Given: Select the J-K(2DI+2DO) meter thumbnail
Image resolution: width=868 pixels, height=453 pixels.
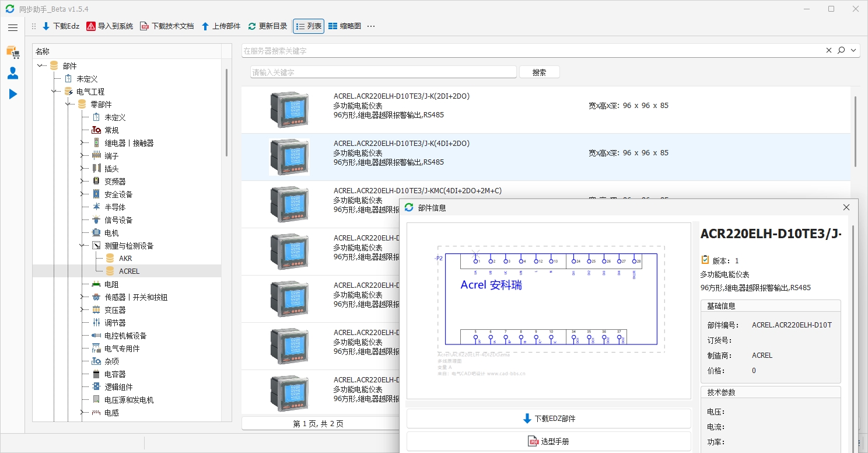Looking at the screenshot, I should click(x=289, y=110).
